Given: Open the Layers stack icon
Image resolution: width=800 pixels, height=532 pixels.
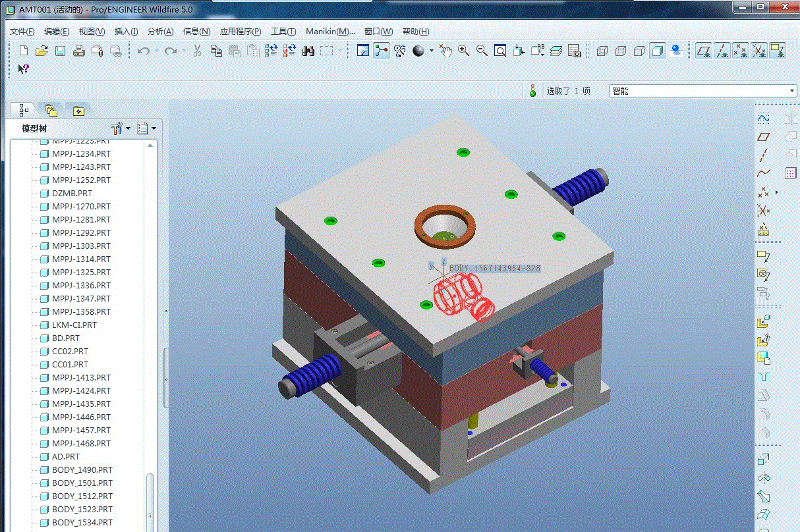Looking at the screenshot, I should coord(556,51).
